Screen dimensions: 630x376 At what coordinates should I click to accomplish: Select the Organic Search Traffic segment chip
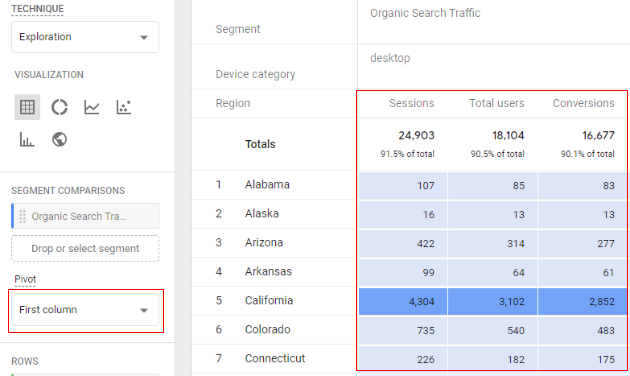[85, 216]
